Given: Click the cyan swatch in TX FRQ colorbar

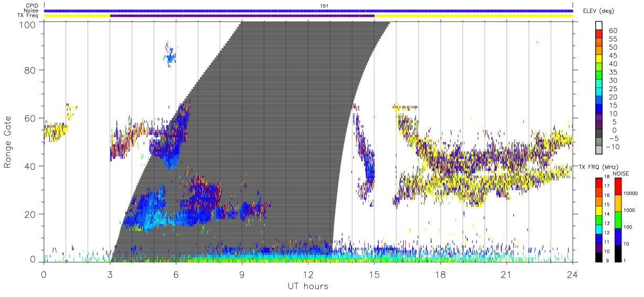Looking at the screenshot, I should click(x=599, y=229).
